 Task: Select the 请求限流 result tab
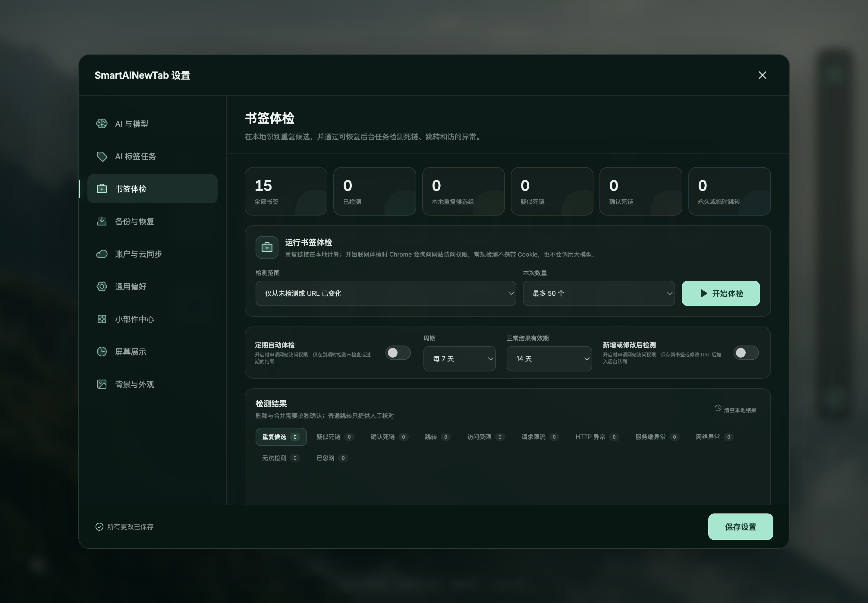(x=540, y=437)
